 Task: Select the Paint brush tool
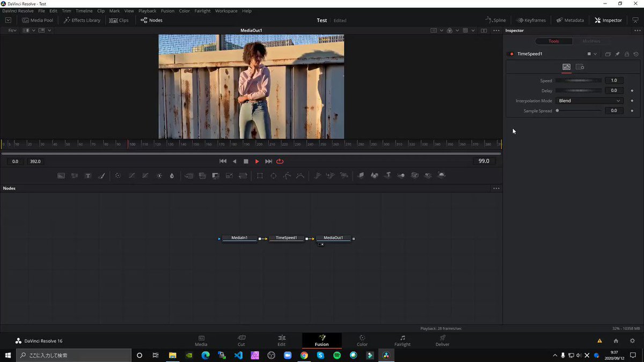(x=101, y=175)
